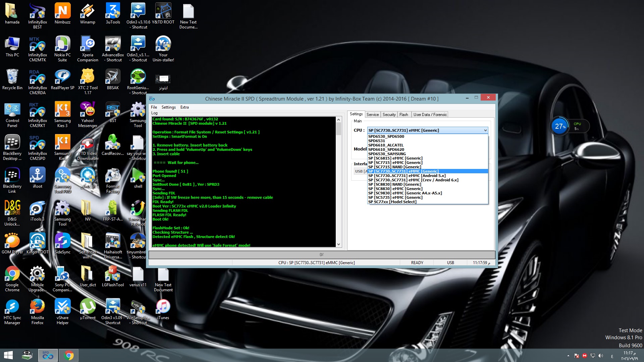The width and height of the screenshot is (644, 362).
Task: Launch RealPlayer SP from the desktop
Action: coord(62,79)
